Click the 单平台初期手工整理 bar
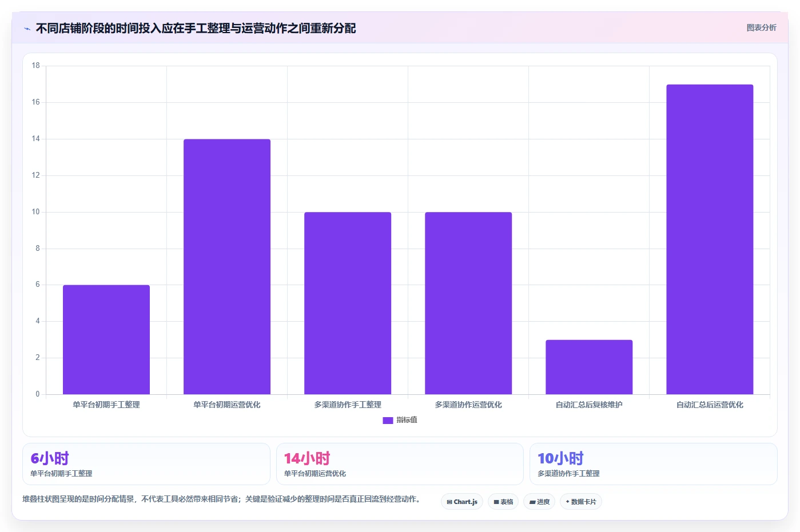 coord(106,339)
